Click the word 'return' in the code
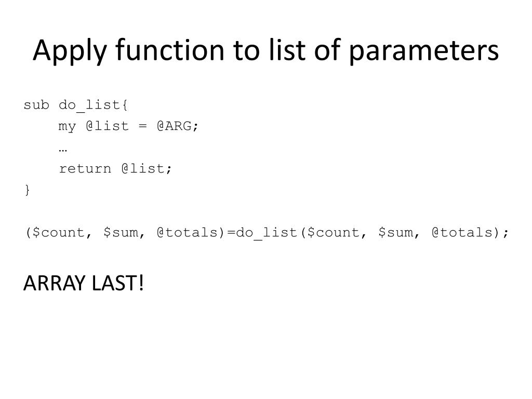The image size is (532, 399). pos(85,169)
